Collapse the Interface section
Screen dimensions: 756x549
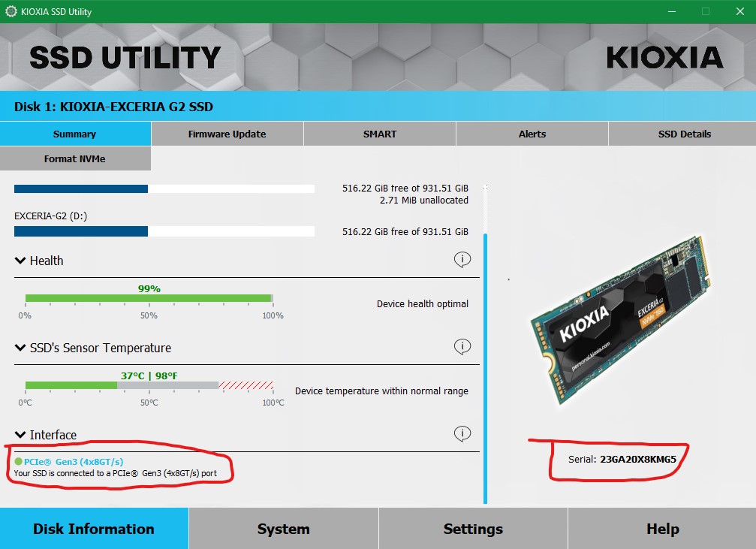click(x=20, y=435)
